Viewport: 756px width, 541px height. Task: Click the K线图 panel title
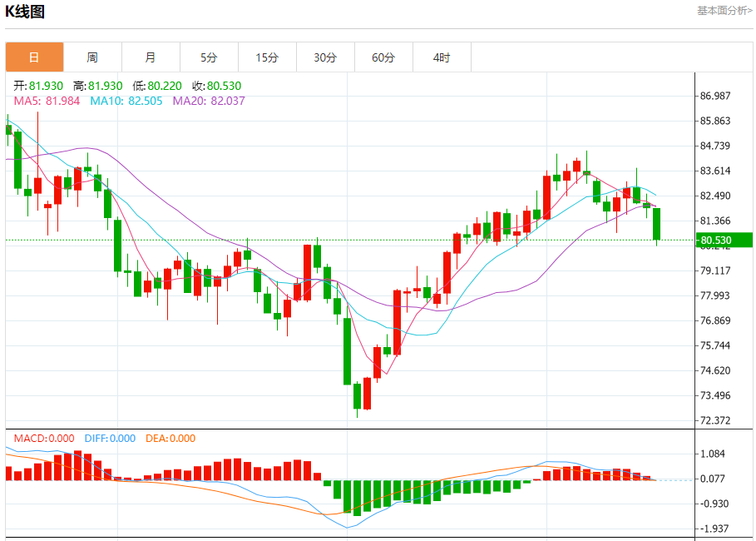[x=26, y=12]
